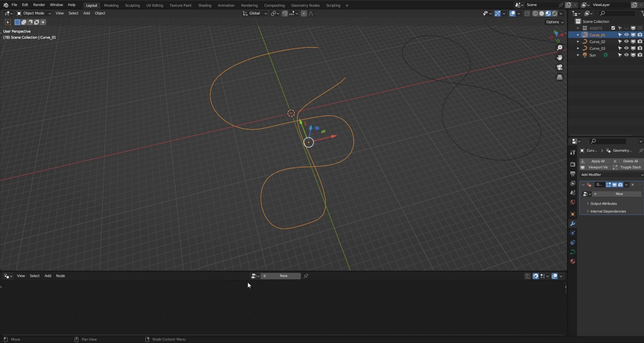Screen dimensions: 644x343
Task: Toggle camera view icon in viewport
Action: point(559,67)
